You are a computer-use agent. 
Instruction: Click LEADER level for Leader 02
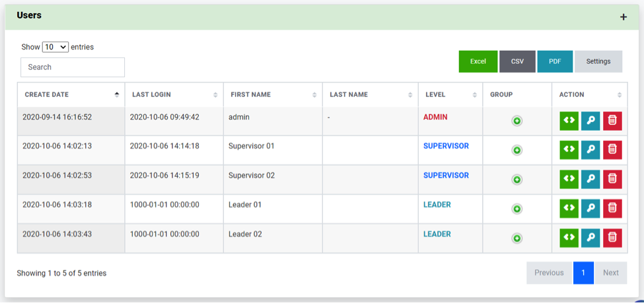(437, 234)
